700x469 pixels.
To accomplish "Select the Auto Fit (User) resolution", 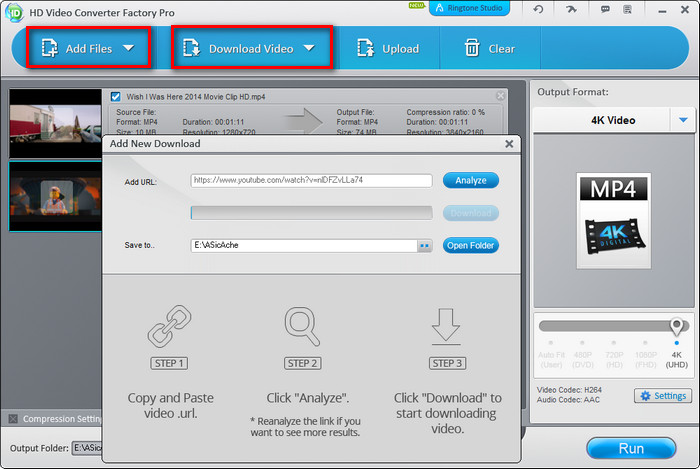I will point(551,355).
